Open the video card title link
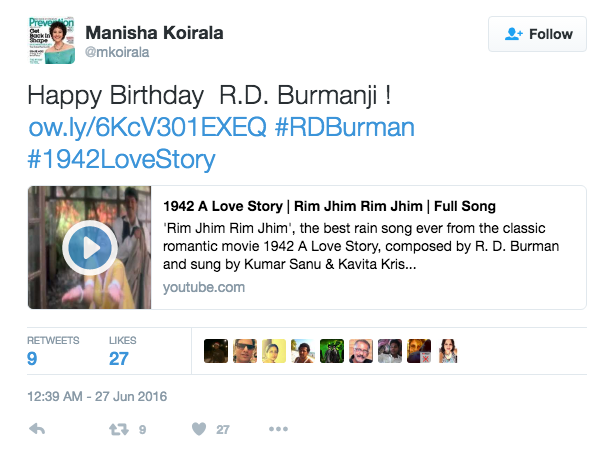Screen dimensions: 615x454 coord(329,206)
